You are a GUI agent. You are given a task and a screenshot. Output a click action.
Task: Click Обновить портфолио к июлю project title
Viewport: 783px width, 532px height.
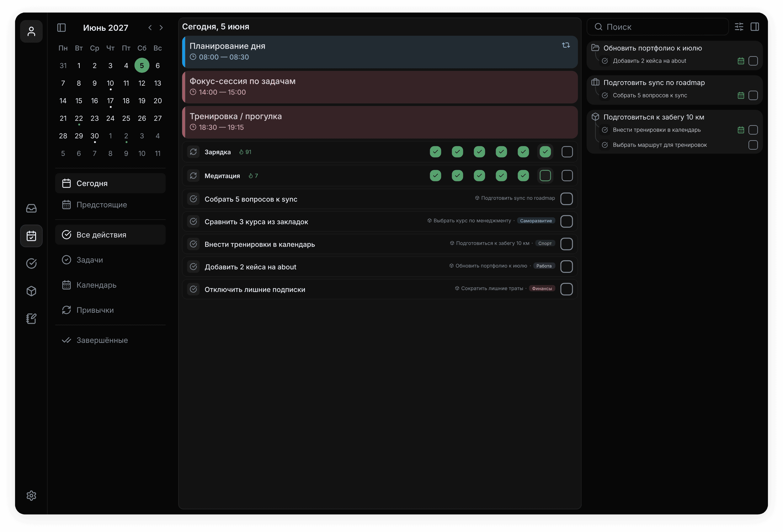pos(652,48)
